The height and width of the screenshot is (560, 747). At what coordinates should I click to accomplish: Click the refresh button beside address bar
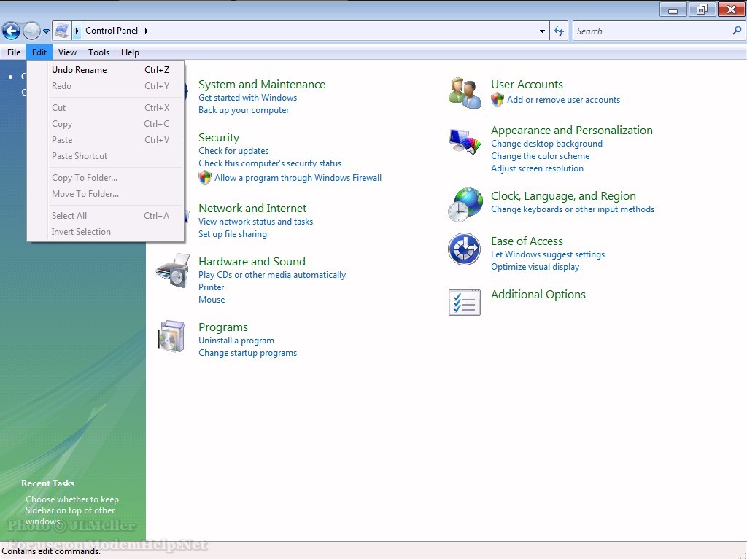tap(559, 31)
